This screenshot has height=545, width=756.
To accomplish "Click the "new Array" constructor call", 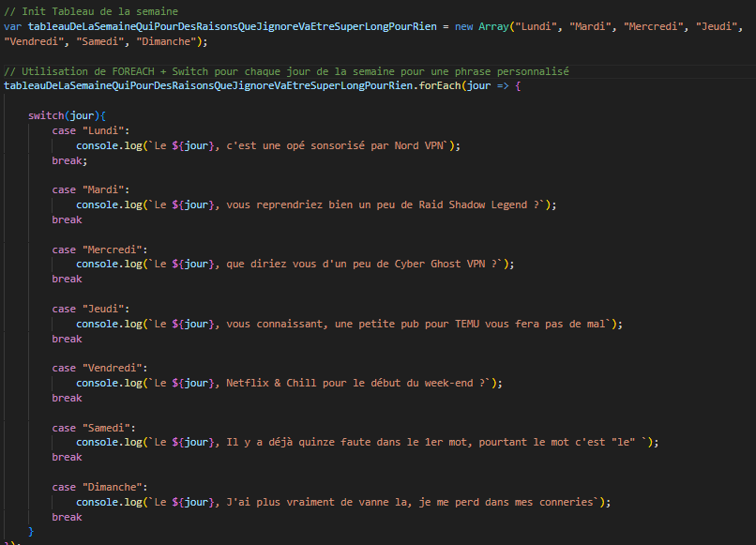I will pyautogui.click(x=474, y=26).
